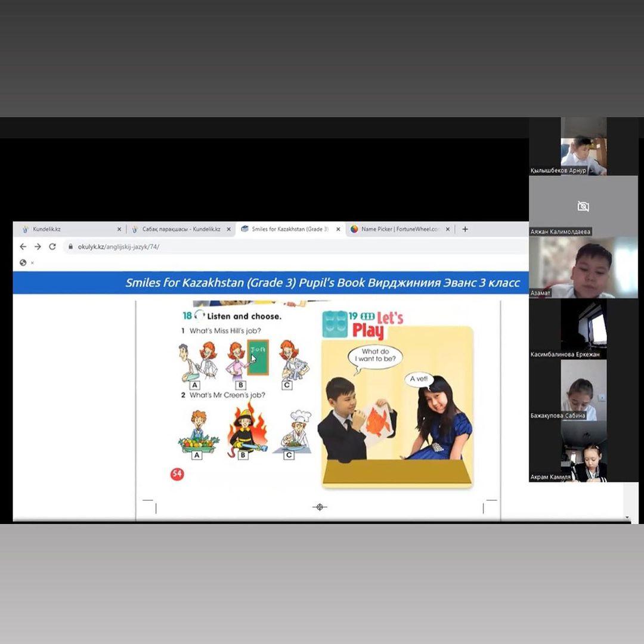Image resolution: width=644 pixels, height=644 pixels.
Task: Click the red page number 54
Action: pos(177,474)
